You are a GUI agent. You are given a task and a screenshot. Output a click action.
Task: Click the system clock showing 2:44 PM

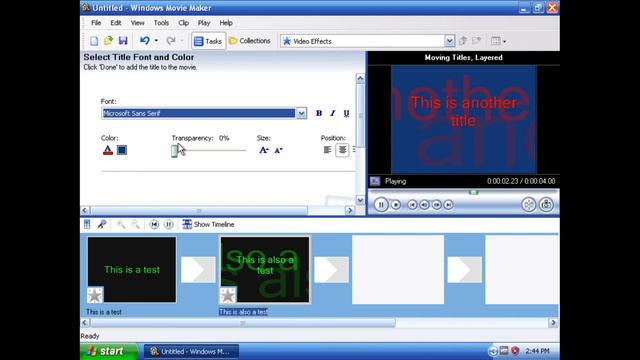coord(537,351)
